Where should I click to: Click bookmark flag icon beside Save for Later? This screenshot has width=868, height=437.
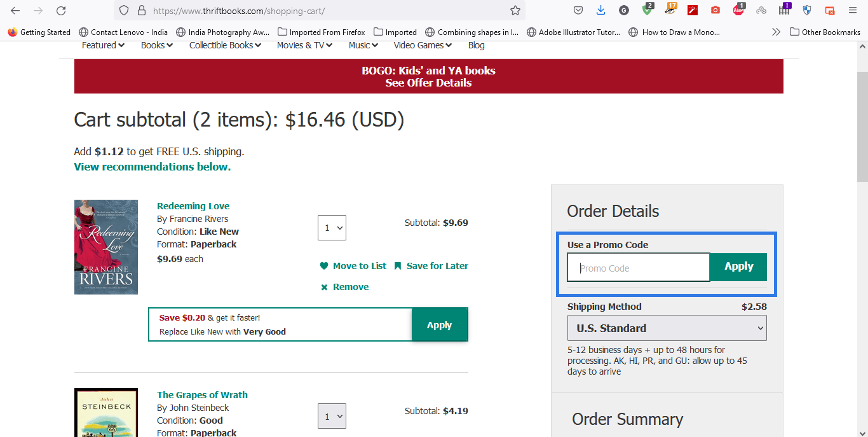click(x=398, y=266)
